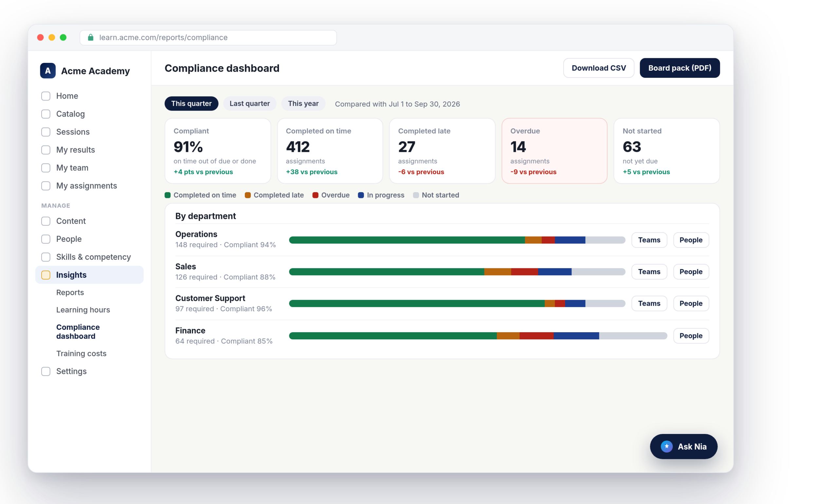Image resolution: width=838 pixels, height=504 pixels.
Task: View Teams for Operations department
Action: click(x=649, y=240)
